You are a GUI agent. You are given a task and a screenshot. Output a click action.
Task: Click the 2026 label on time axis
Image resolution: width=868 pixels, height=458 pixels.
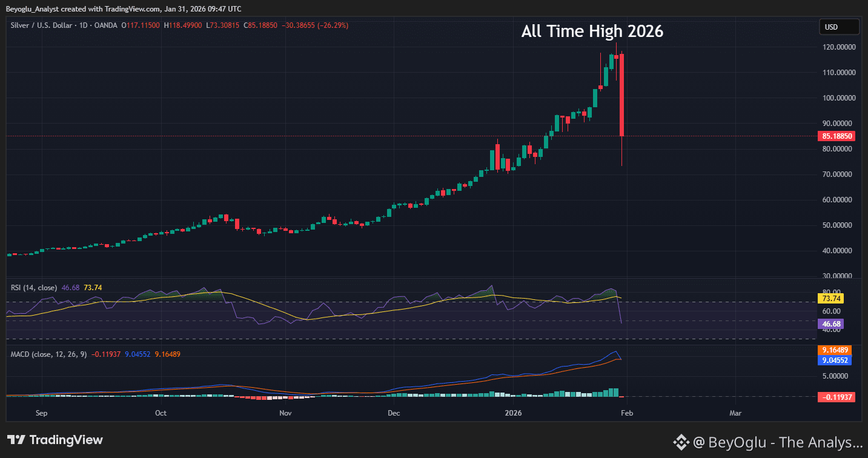(x=512, y=414)
